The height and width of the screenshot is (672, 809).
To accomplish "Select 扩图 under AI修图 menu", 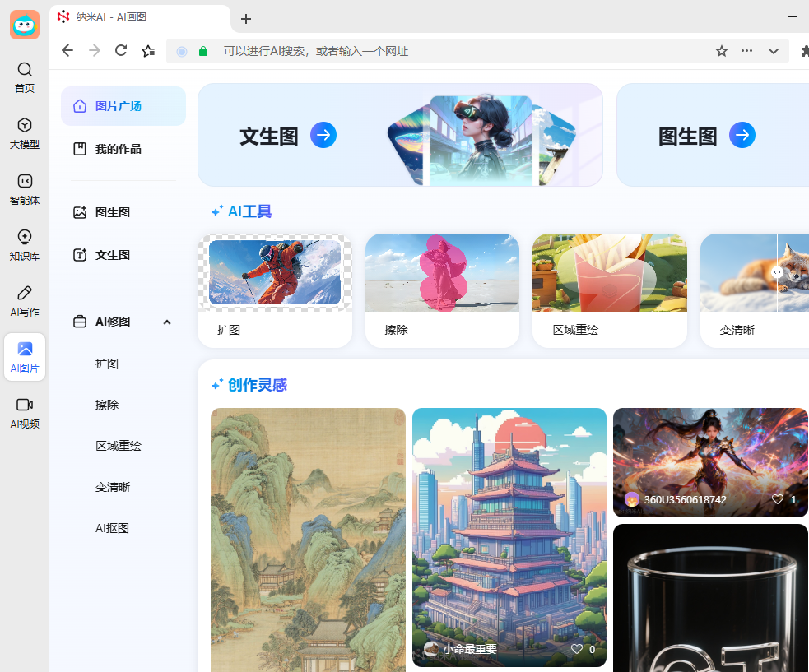I will pyautogui.click(x=107, y=364).
